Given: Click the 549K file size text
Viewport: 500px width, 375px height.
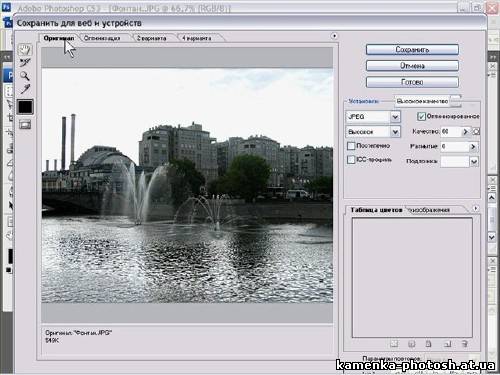Looking at the screenshot, I should tap(52, 340).
